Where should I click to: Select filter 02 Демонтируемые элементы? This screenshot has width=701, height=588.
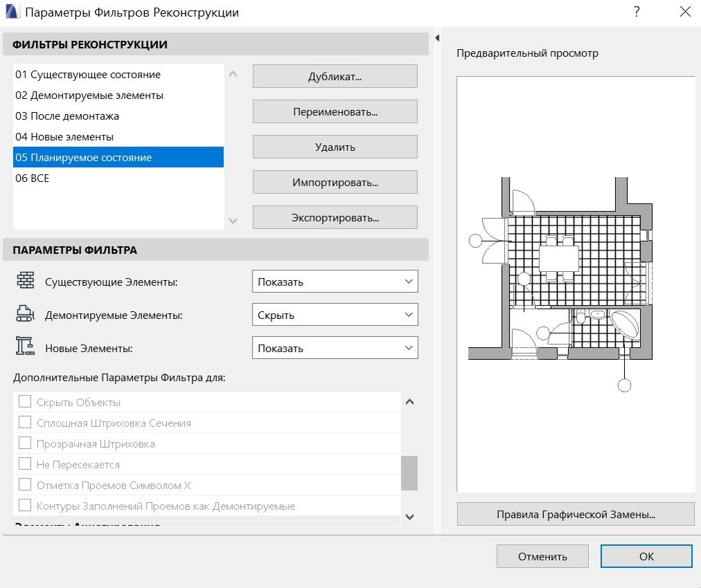pyautogui.click(x=118, y=95)
